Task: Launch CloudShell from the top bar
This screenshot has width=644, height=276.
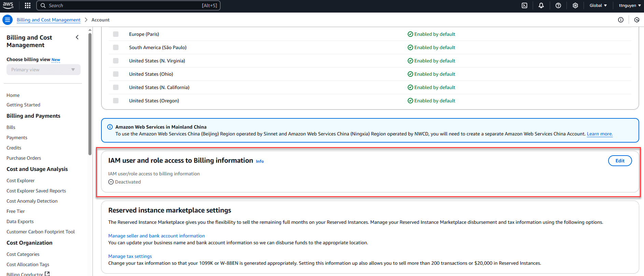Action: pos(524,5)
